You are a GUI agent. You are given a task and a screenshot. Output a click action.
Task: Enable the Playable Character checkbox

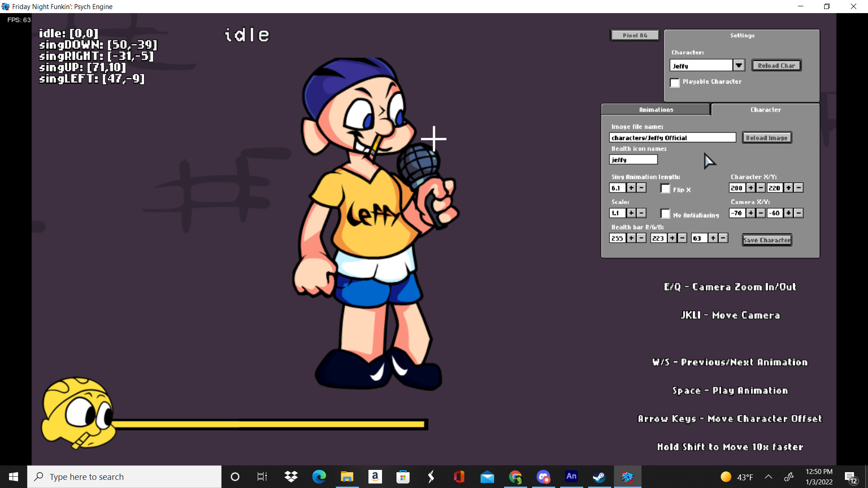click(675, 83)
